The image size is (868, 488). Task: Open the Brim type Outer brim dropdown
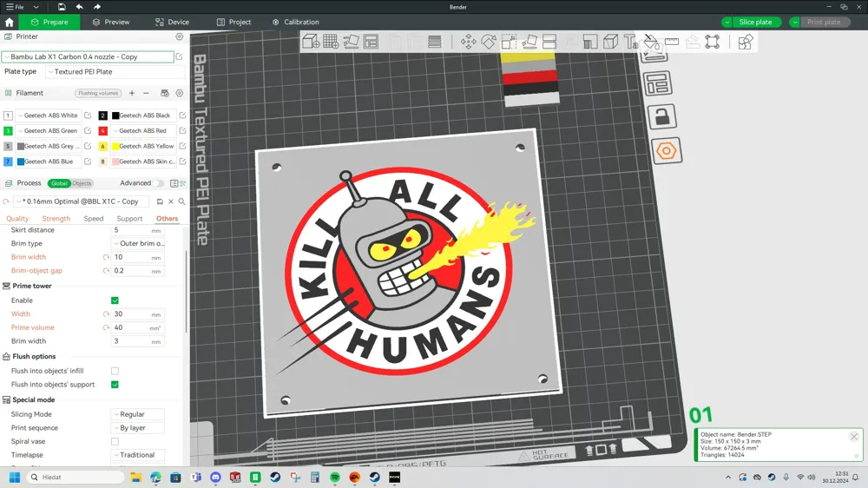[x=138, y=243]
